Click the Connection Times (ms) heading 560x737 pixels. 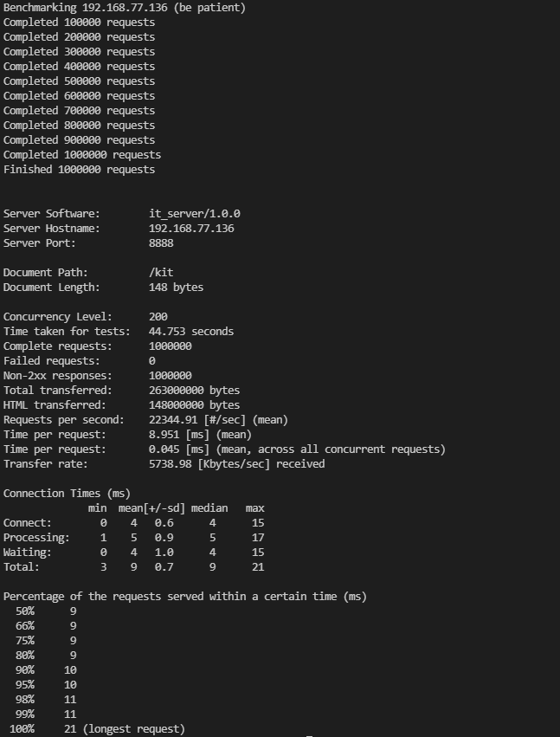(x=67, y=493)
